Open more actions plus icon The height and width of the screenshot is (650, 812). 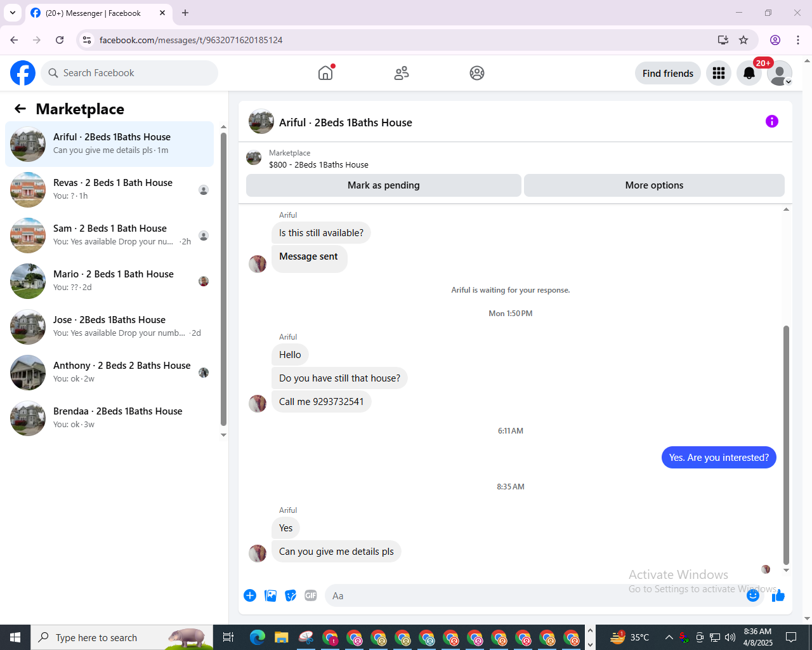point(250,595)
